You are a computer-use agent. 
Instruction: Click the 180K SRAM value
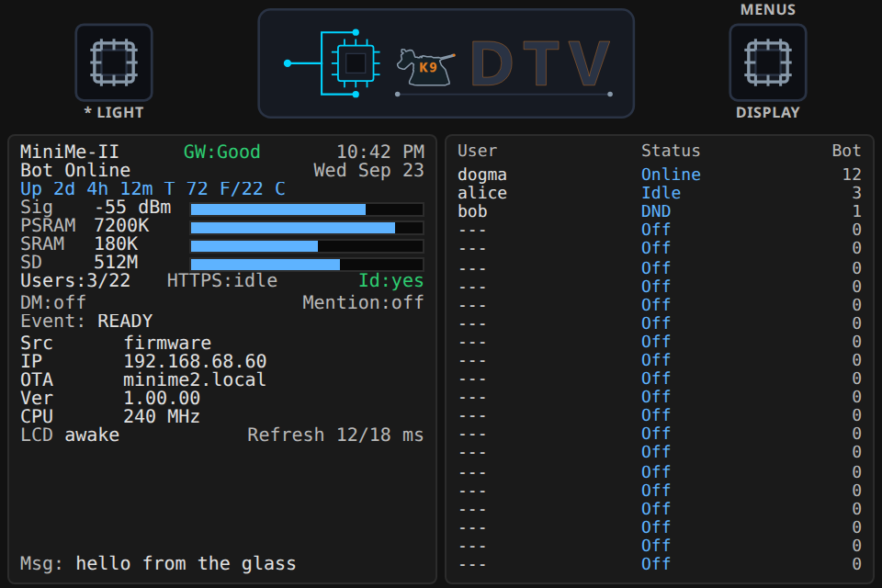pyautogui.click(x=116, y=244)
